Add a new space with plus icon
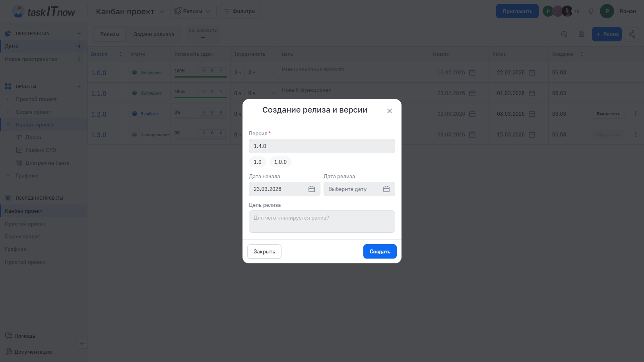 (x=79, y=33)
